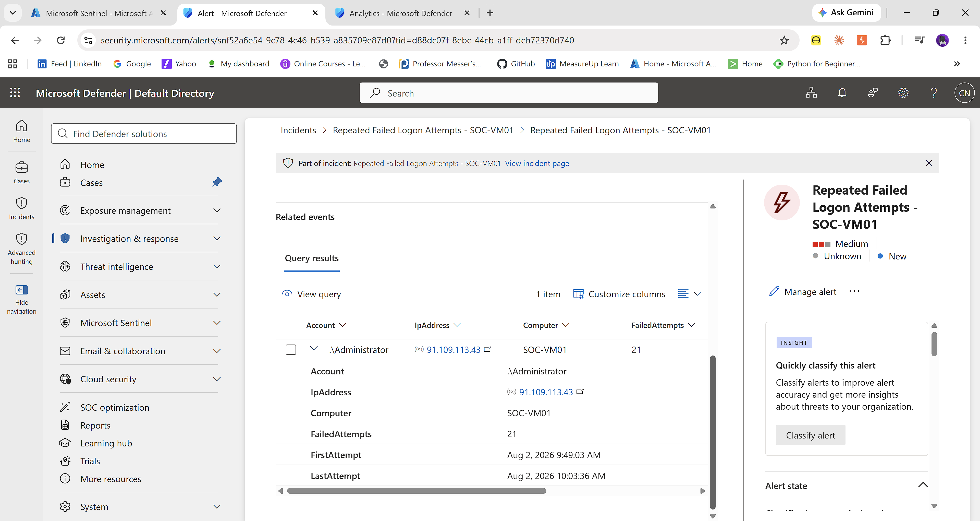This screenshot has width=980, height=521.
Task: Expand the Exposure management section
Action: [217, 210]
